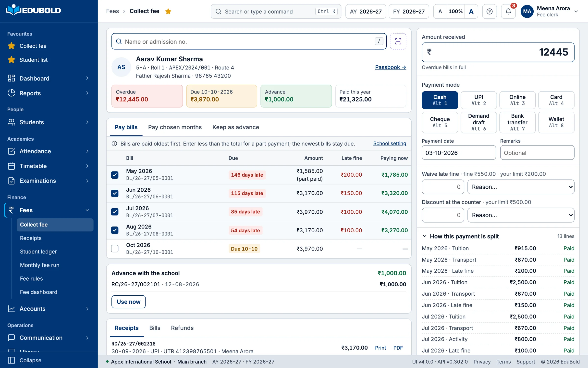This screenshot has height=368, width=588.
Task: Open the Refunds tab
Action: click(x=182, y=328)
